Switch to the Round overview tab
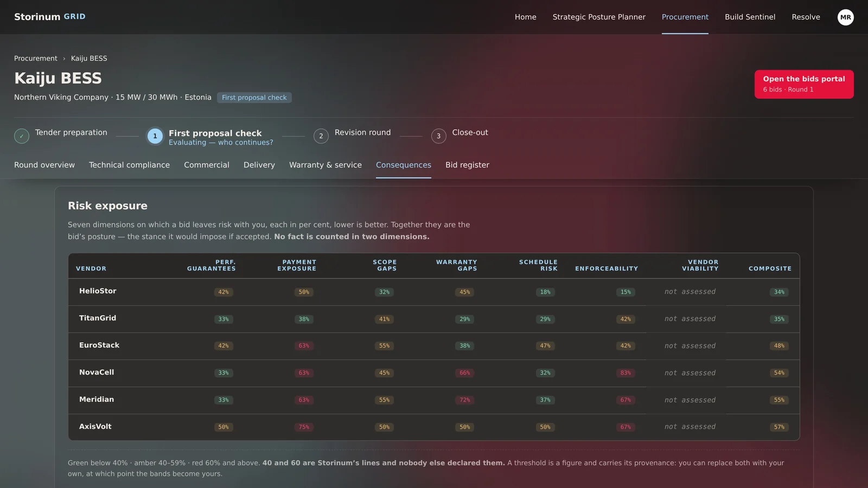Viewport: 868px width, 488px height. 44,165
